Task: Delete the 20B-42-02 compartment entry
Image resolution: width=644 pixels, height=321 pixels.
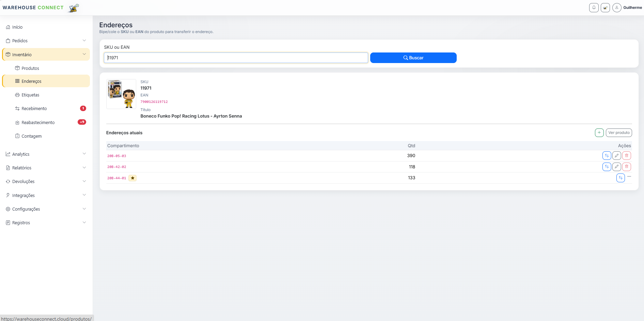Action: point(626,167)
